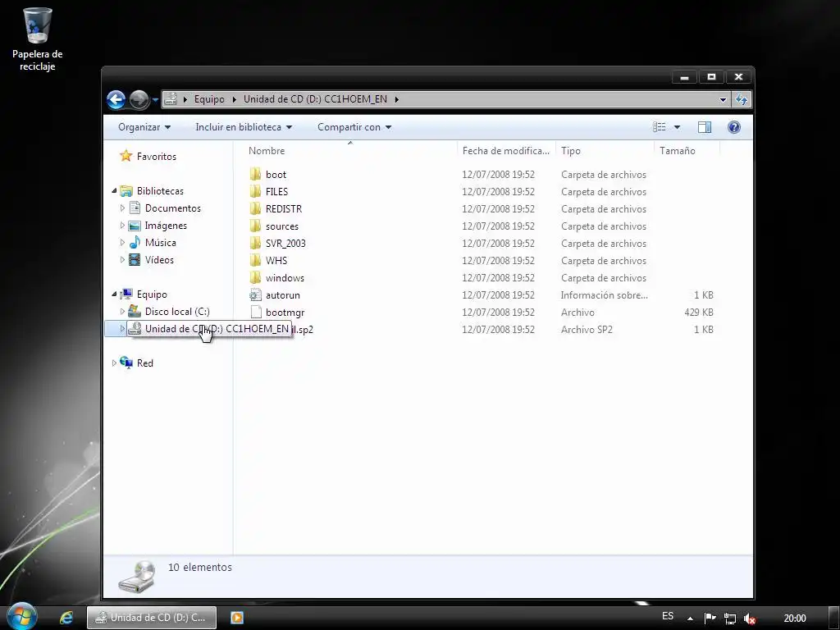
Task: Expand the Vídeos library node
Action: (122, 259)
